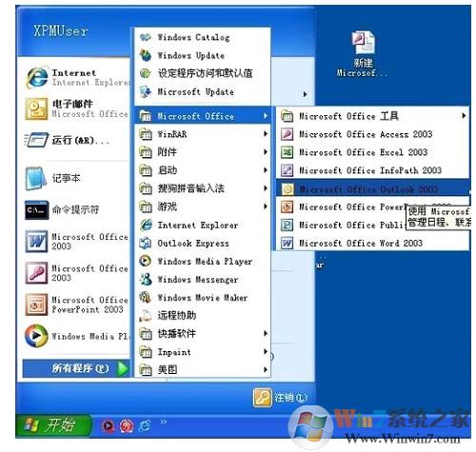The height and width of the screenshot is (452, 476).
Task: Click the InfoPath 2003 icon in Office submenu
Action: coord(288,170)
